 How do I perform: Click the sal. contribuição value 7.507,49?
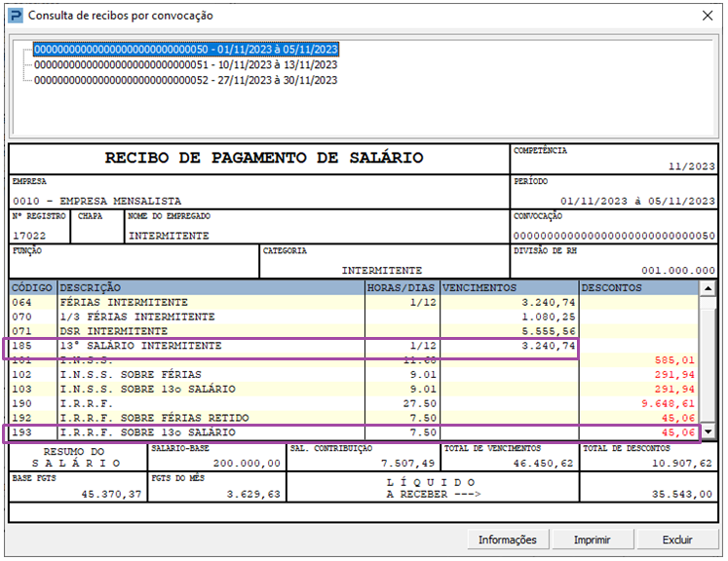408,463
